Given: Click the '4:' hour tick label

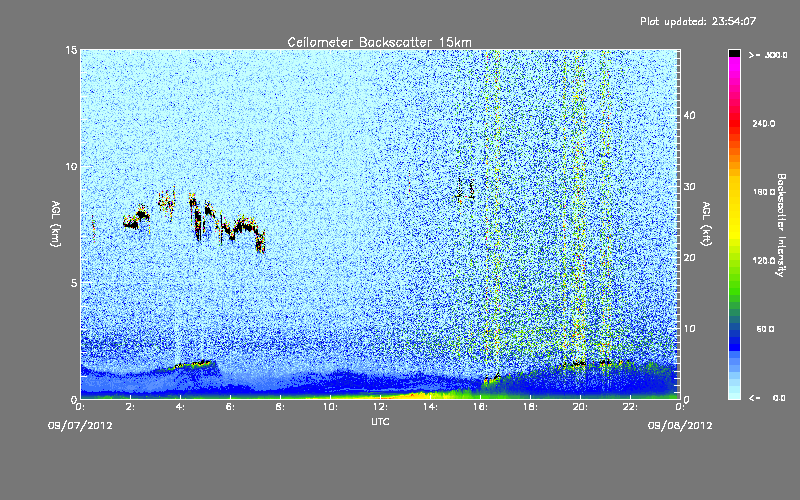Looking at the screenshot, I should click(x=181, y=407).
